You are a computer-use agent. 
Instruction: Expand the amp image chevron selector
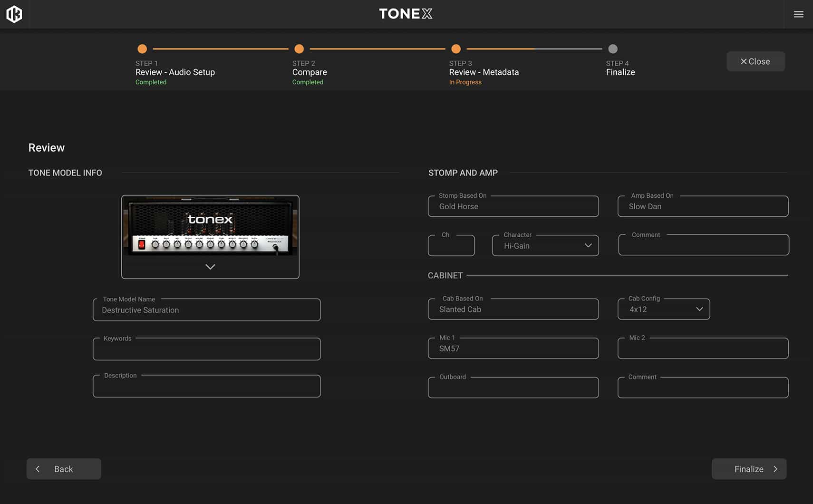tap(210, 267)
